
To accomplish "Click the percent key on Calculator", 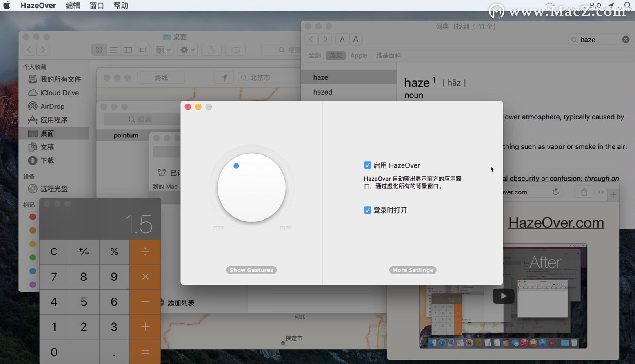I will 114,251.
